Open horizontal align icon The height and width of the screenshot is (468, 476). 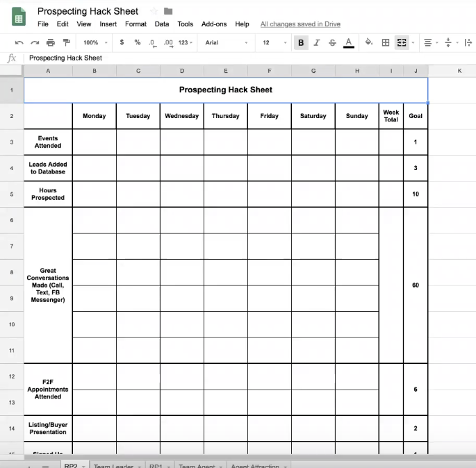point(428,43)
